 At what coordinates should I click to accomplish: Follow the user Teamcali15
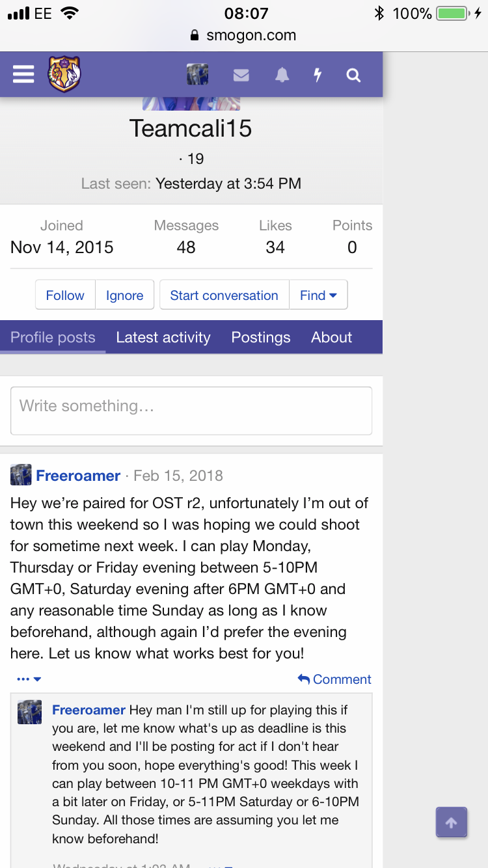65,295
